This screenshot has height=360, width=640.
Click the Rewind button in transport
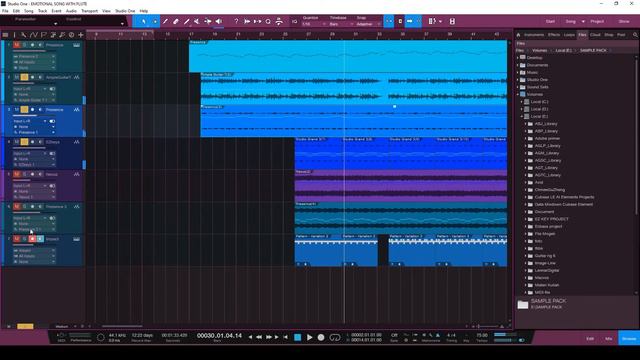[x=259, y=337]
